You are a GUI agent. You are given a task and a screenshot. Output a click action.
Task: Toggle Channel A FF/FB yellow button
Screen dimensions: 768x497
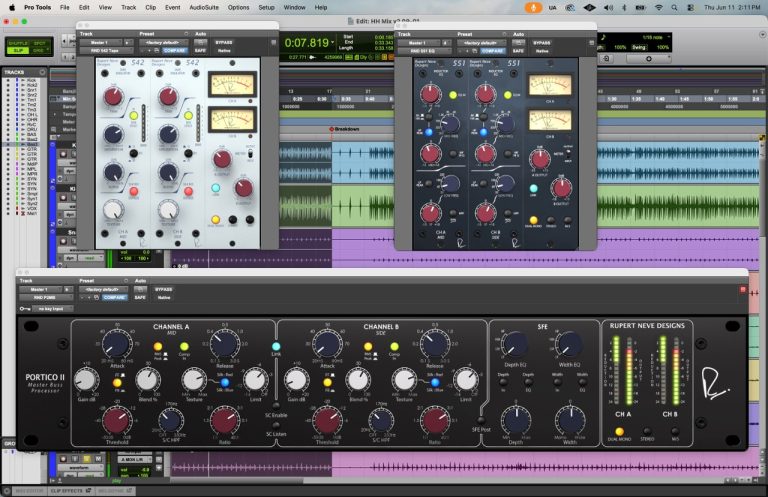[x=117, y=383]
